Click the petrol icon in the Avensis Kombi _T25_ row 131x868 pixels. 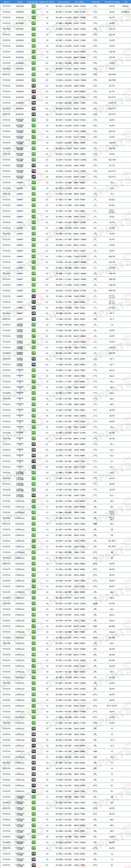[x=34, y=148]
